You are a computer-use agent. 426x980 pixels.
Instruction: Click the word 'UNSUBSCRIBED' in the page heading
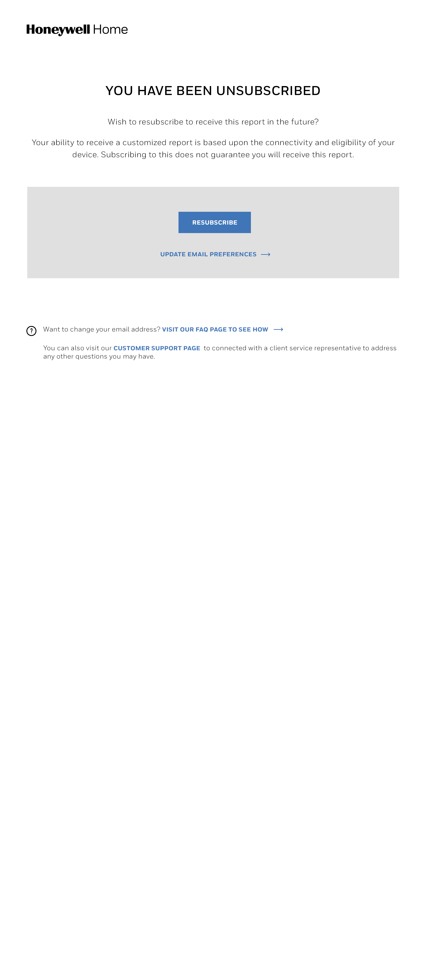click(x=268, y=91)
